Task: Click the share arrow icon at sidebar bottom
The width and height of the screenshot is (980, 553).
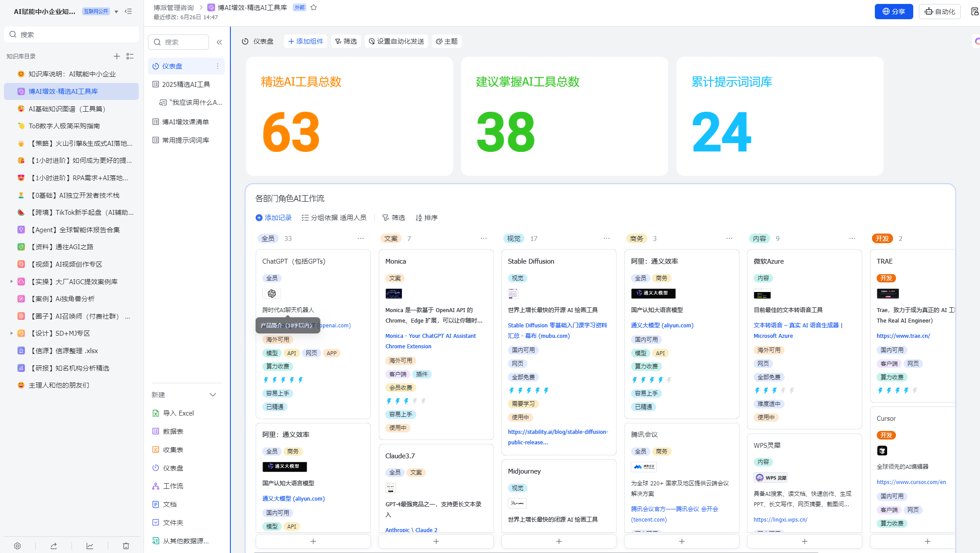Action: click(54, 546)
